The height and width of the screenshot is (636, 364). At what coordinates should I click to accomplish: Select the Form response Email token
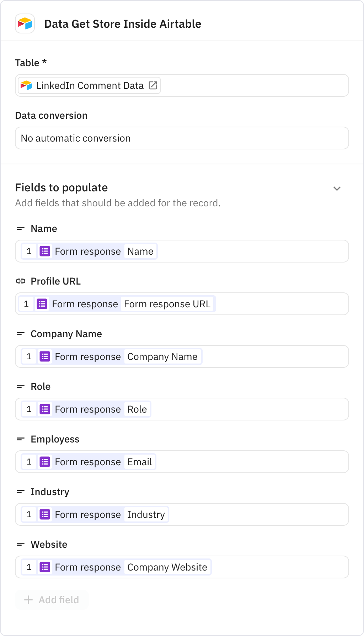(89, 462)
